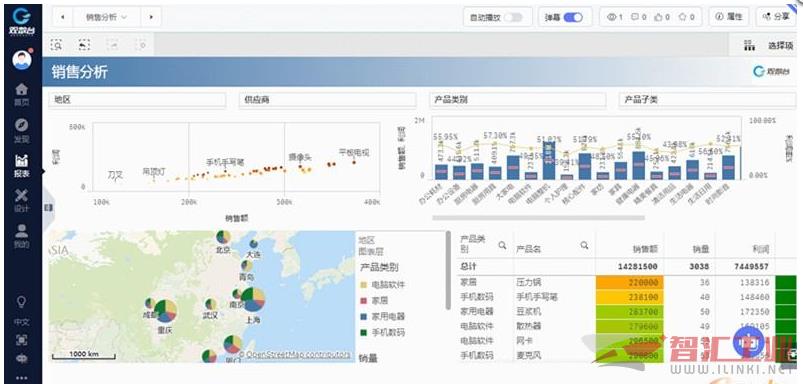Search the 产品类别 table column
This screenshot has height=384, width=803.
(502, 245)
